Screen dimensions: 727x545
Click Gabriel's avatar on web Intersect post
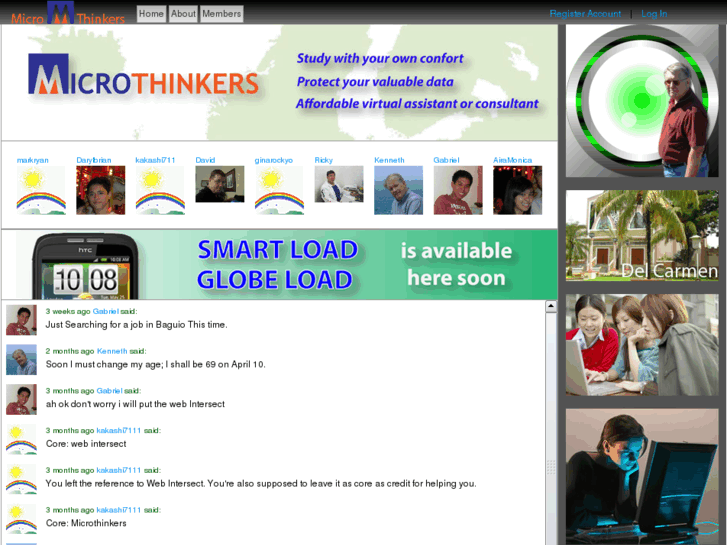tap(21, 399)
